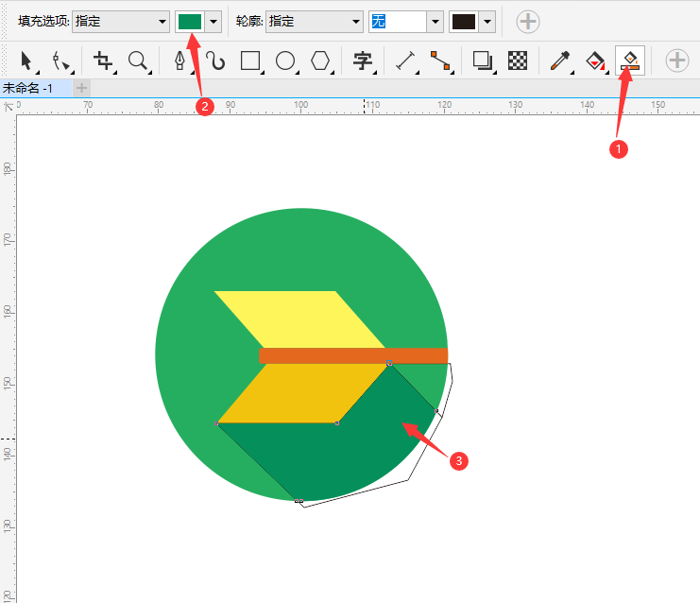The width and height of the screenshot is (700, 603).
Task: Select the Pen tool
Action: (x=180, y=60)
